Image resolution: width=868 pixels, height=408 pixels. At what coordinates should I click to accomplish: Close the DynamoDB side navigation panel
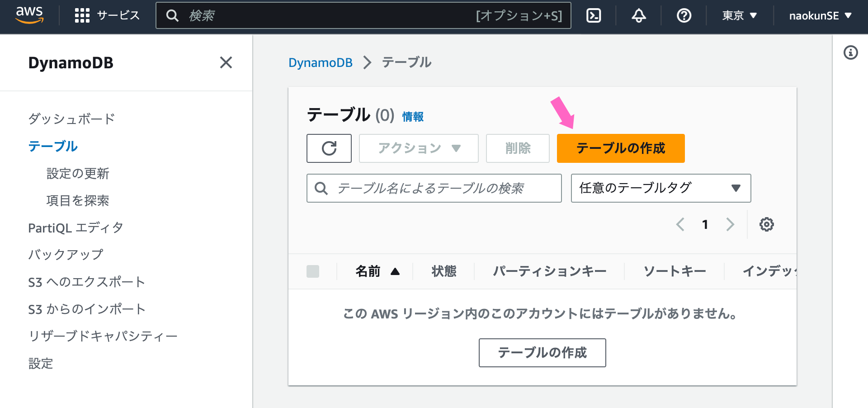point(226,62)
